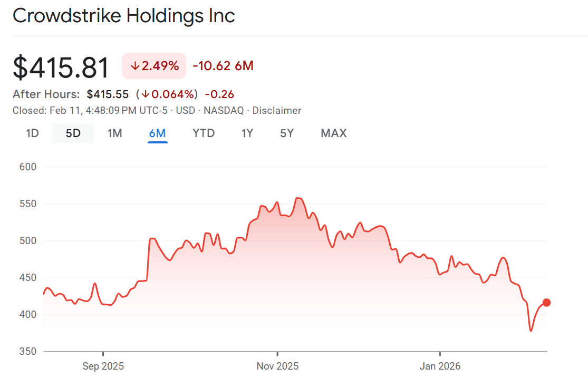
Task: Click the down arrow in percent badge
Action: (134, 66)
